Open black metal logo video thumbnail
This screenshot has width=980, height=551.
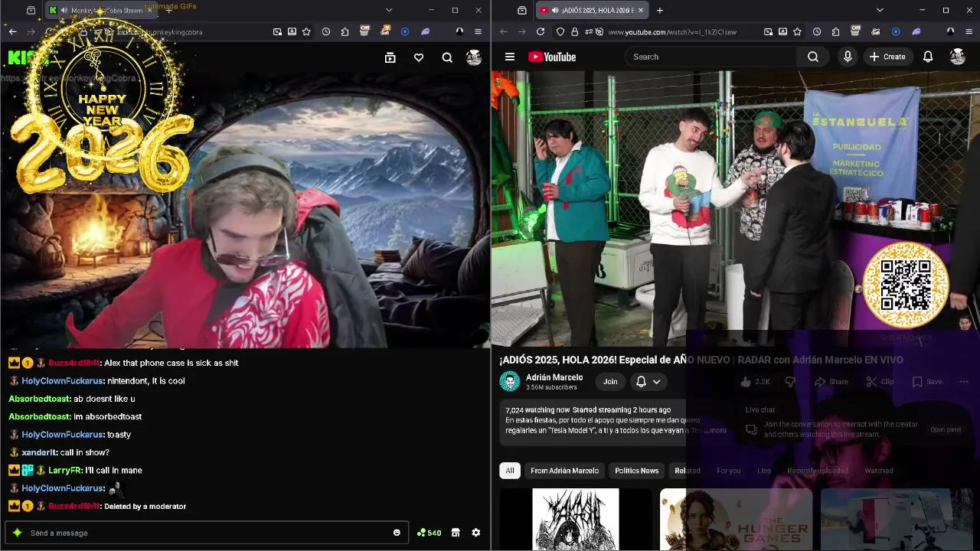(x=576, y=520)
